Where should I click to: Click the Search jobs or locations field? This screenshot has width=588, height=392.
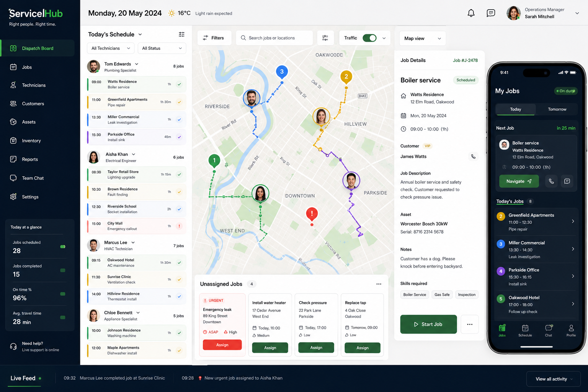tap(274, 38)
